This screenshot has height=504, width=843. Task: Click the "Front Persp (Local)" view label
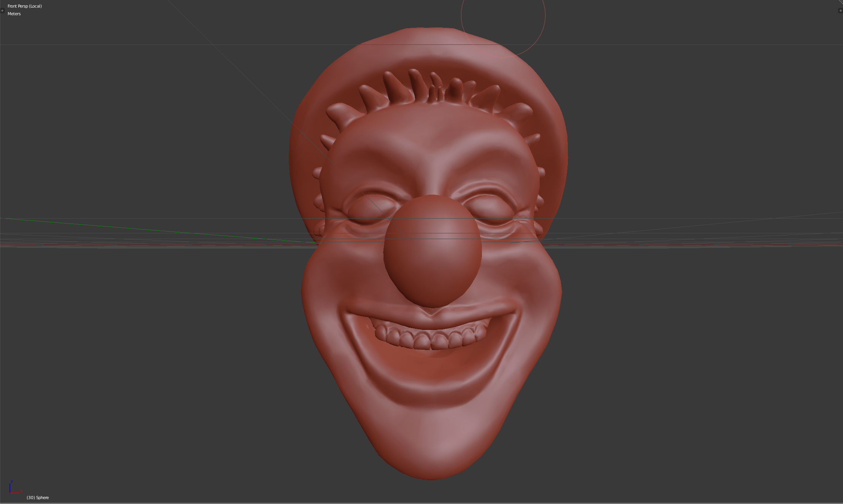[25, 6]
